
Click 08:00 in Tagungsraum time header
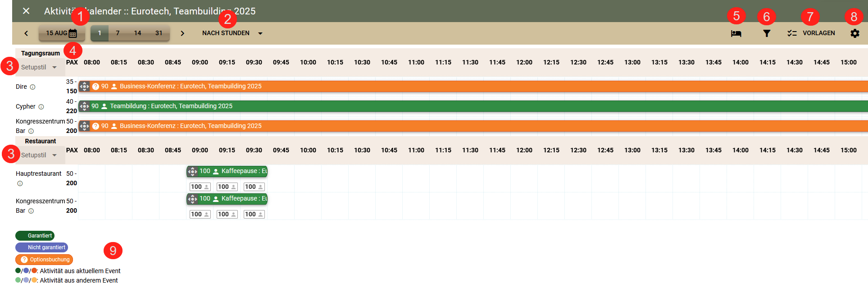92,62
